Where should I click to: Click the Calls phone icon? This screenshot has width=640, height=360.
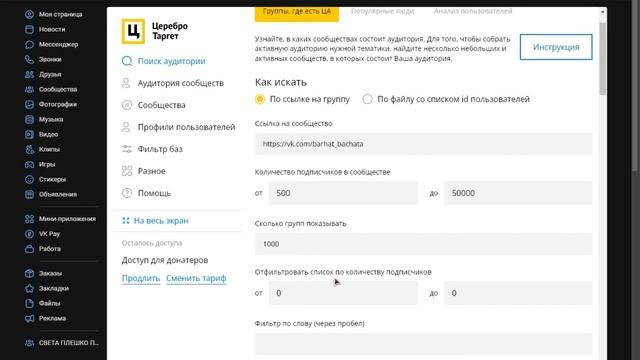click(29, 60)
